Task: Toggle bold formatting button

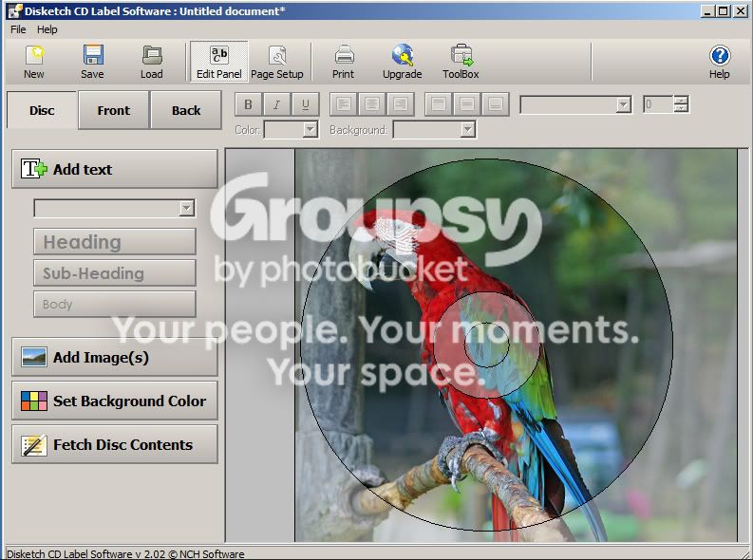Action: [248, 104]
